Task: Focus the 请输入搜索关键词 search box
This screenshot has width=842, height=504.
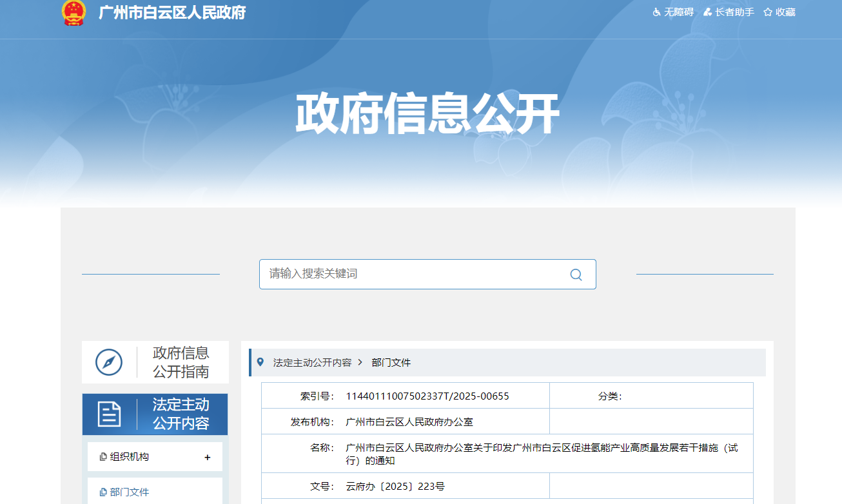Action: click(x=413, y=274)
